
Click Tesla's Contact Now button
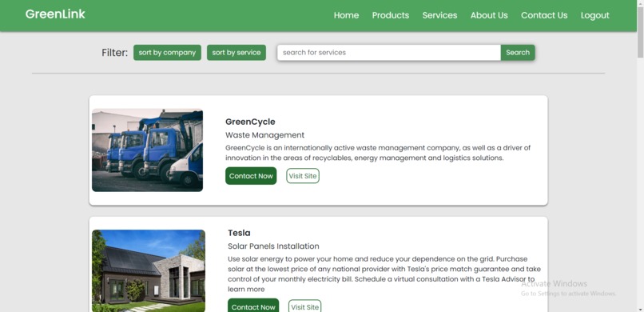[253, 306]
